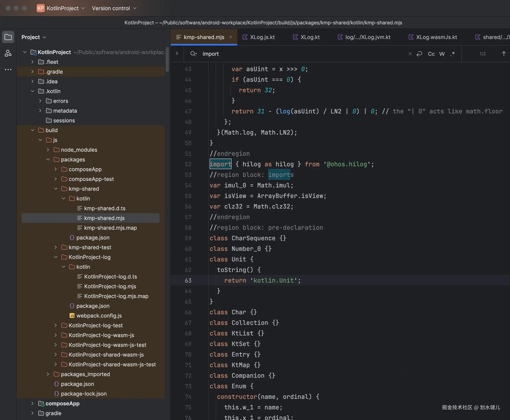Click the composeApp module folder icon
Image resolution: width=510 pixels, height=420 pixels.
pyautogui.click(x=41, y=404)
